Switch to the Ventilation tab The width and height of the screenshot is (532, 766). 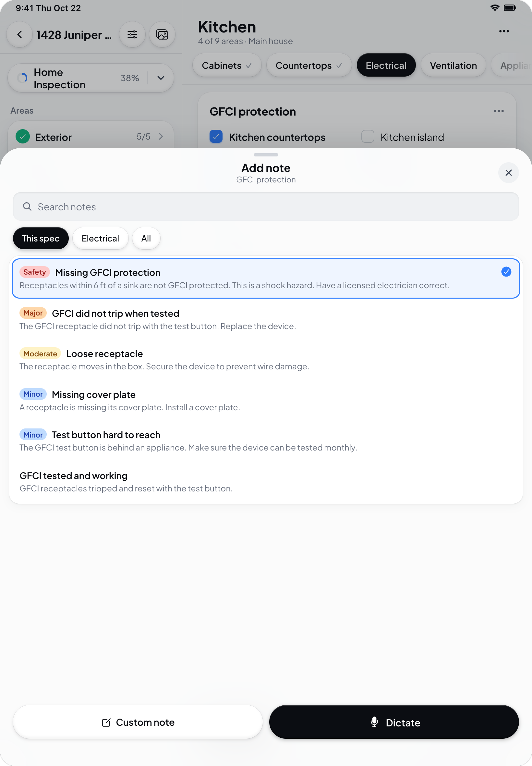453,65
